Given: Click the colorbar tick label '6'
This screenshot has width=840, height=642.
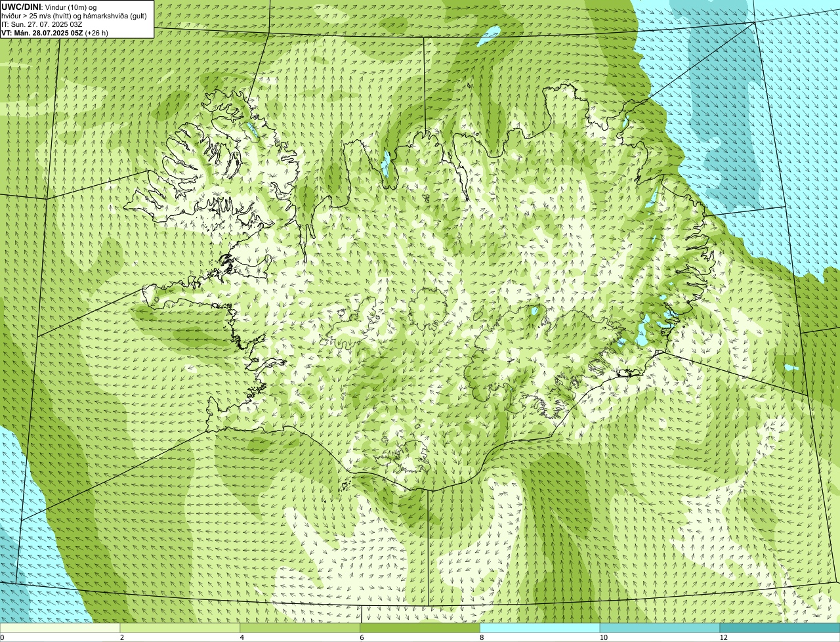Looking at the screenshot, I should pos(362,637).
